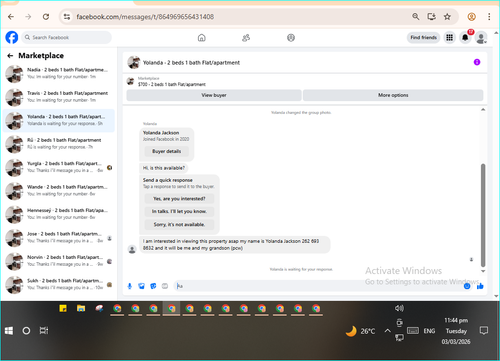Open Nadia's conversation in the list
The width and height of the screenshot is (500, 361).
59,74
